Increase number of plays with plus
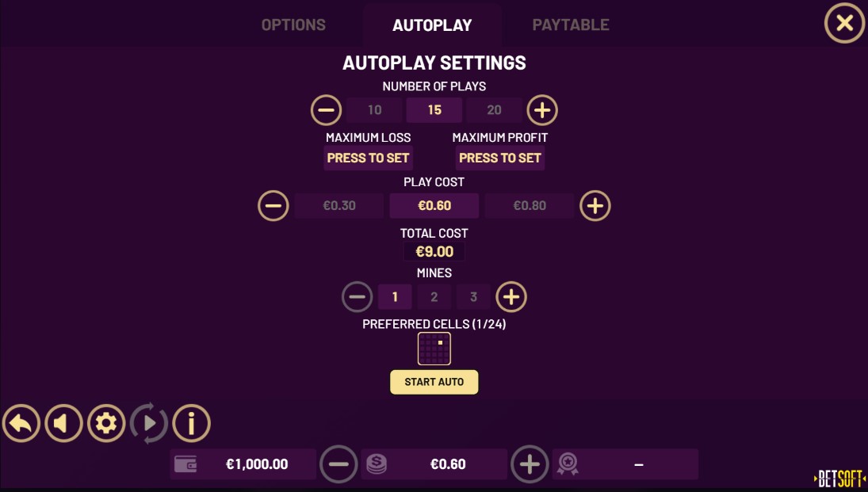This screenshot has width=868, height=492. pyautogui.click(x=542, y=110)
